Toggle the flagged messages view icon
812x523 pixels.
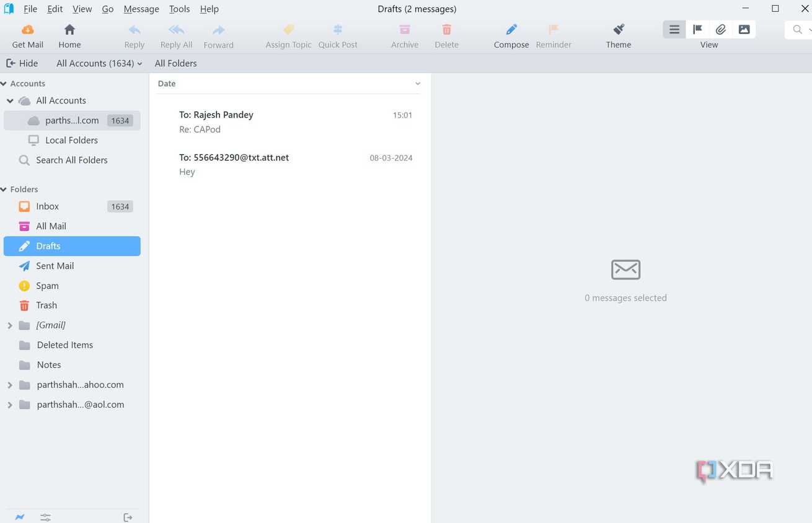click(x=697, y=29)
